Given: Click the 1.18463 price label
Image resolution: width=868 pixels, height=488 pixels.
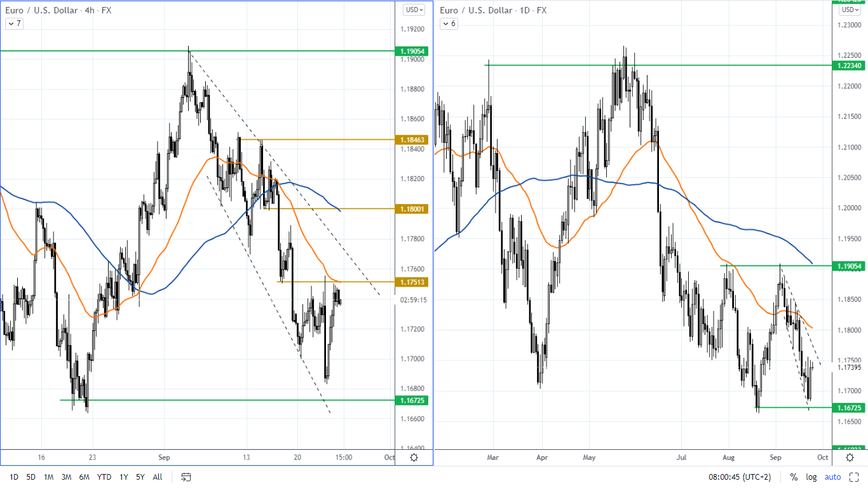Looking at the screenshot, I should pyautogui.click(x=412, y=139).
